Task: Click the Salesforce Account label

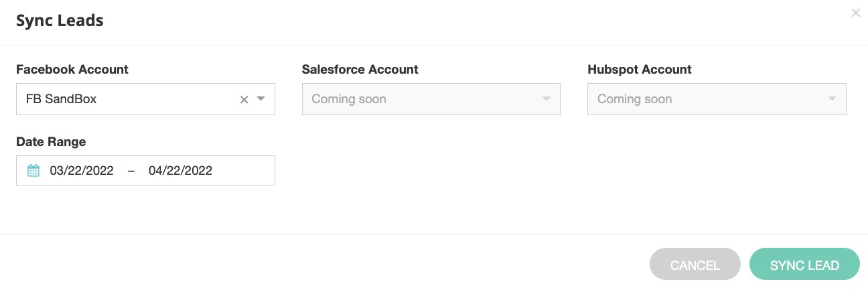Action: (360, 69)
